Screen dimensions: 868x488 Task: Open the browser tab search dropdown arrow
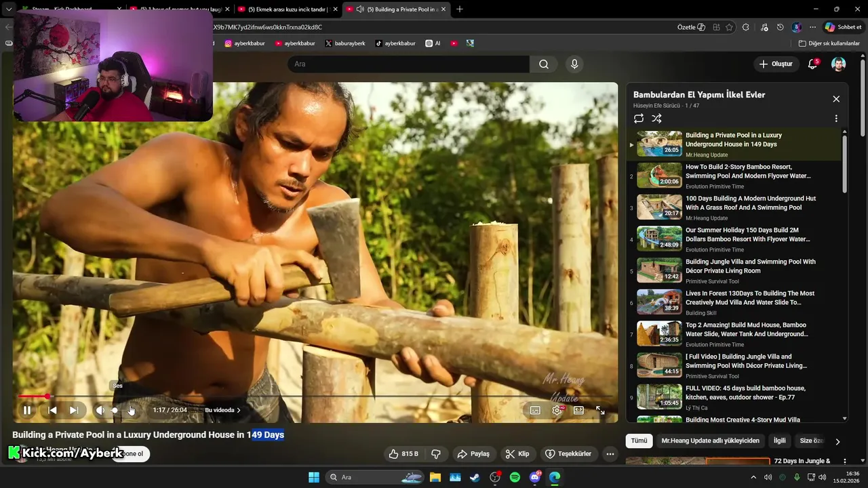[x=9, y=9]
